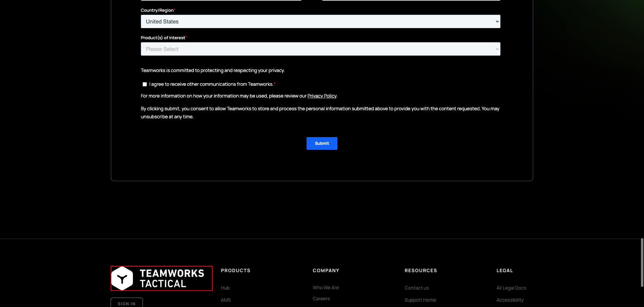Click the PRODUCTS footer heading
This screenshot has height=307, width=644.
pos(235,270)
